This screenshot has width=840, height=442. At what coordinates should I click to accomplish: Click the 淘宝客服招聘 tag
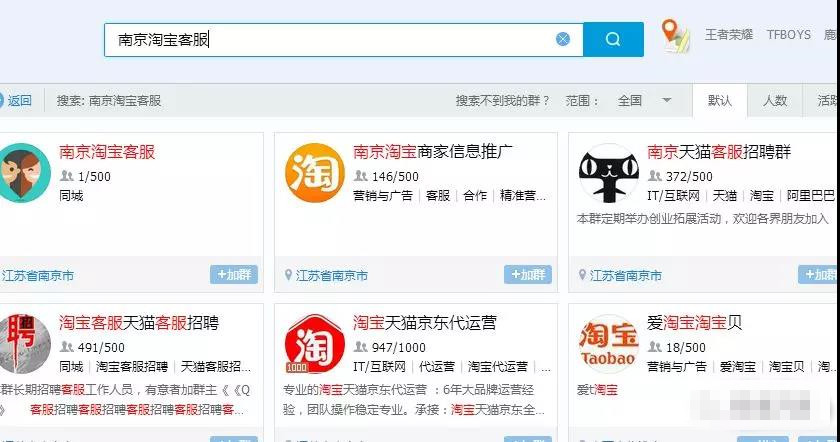point(132,366)
